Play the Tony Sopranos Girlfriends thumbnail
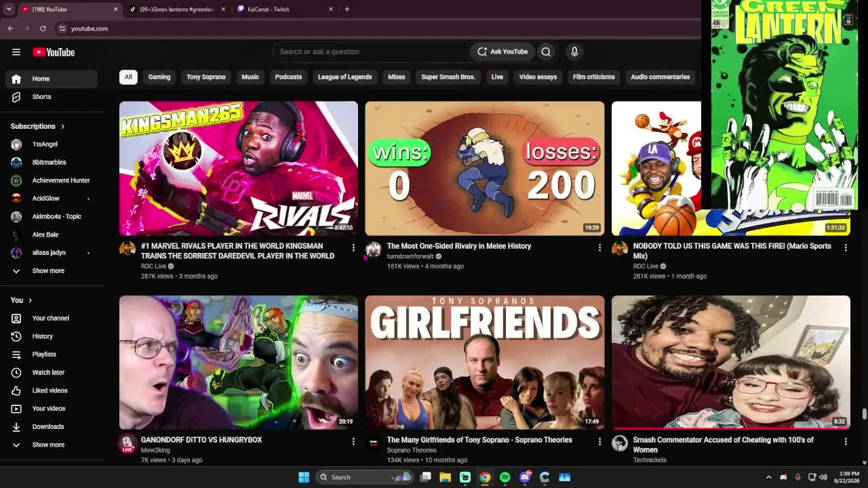This screenshot has width=868, height=488. (485, 363)
